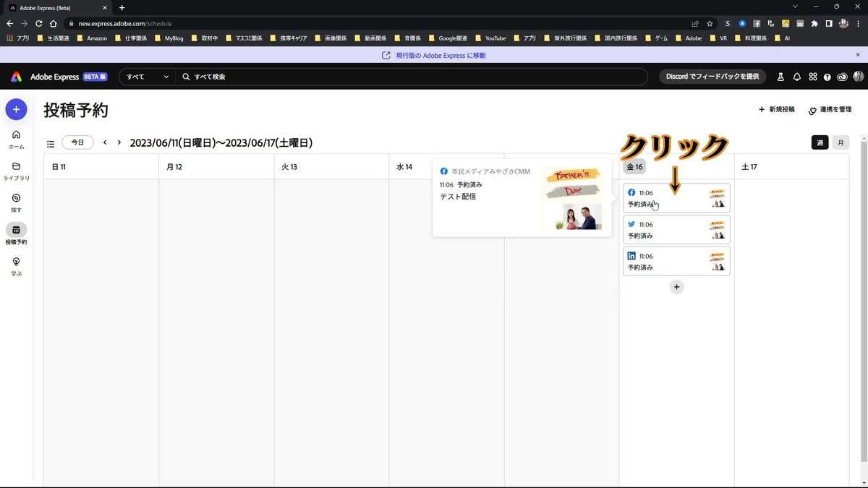Open the Amazon bookmark folder
Viewport: 868px width, 488px height.
point(91,38)
